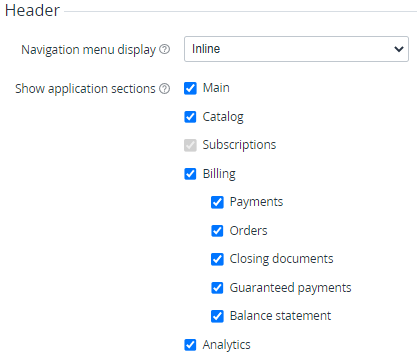
Task: Disable the Billing section checkbox
Action: [x=190, y=174]
